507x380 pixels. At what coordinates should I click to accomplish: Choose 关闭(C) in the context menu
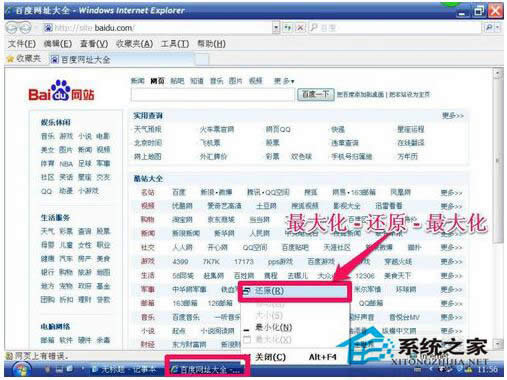295,357
